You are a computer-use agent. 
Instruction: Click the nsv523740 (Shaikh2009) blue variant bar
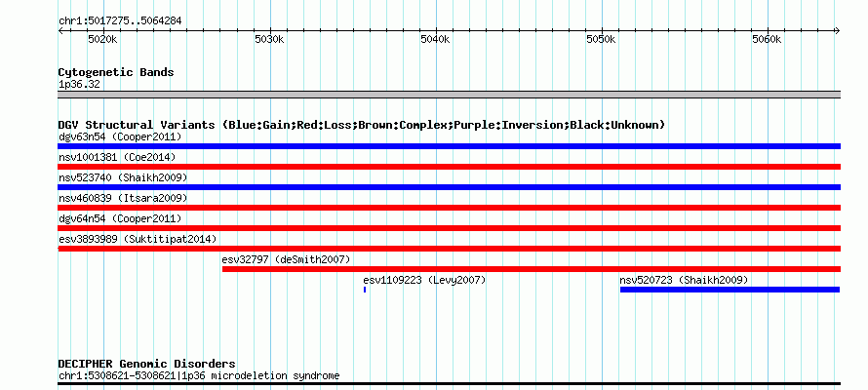point(449,187)
